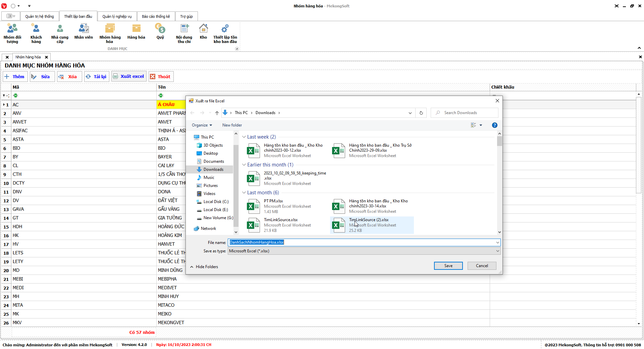Open the Báo cáo thống kê tab
This screenshot has height=349, width=644.
pos(156,16)
